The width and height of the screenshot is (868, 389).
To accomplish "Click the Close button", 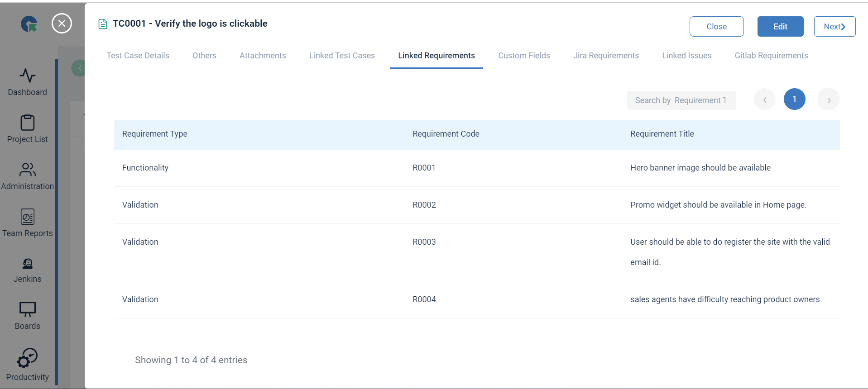I will point(717,27).
